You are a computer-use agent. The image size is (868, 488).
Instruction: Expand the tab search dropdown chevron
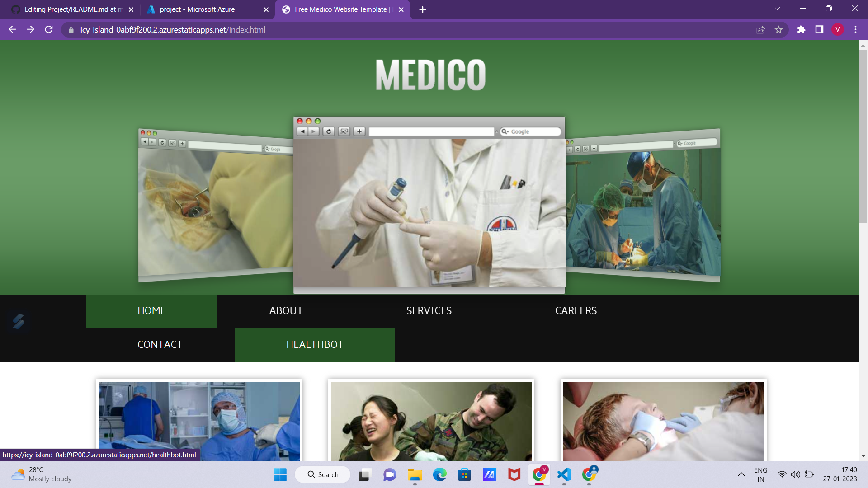(777, 9)
